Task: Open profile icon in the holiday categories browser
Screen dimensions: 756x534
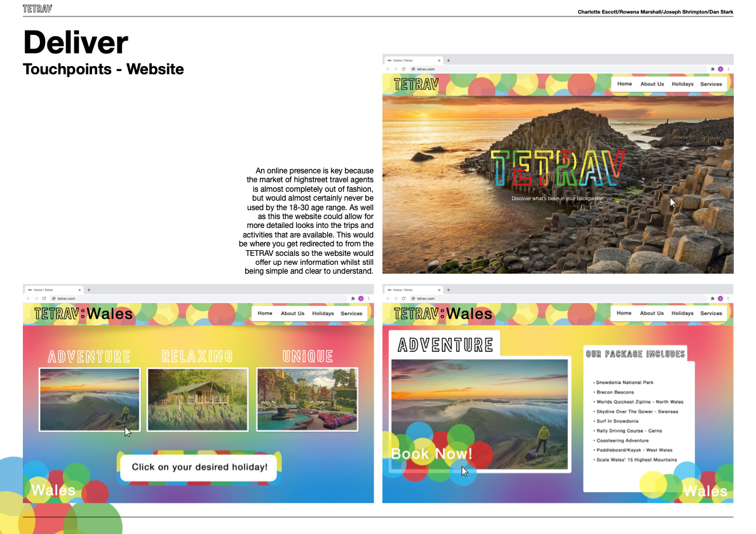Action: [361, 299]
